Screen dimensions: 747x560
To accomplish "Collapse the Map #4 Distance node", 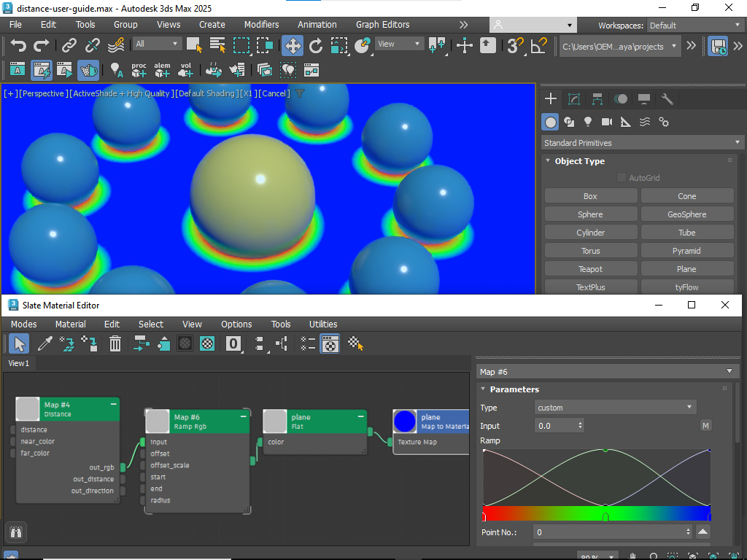I will click(113, 404).
